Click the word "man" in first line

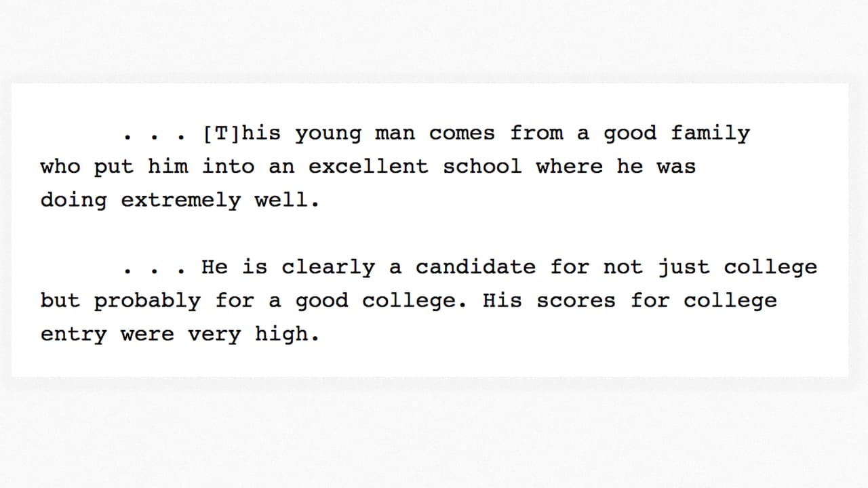[395, 134]
